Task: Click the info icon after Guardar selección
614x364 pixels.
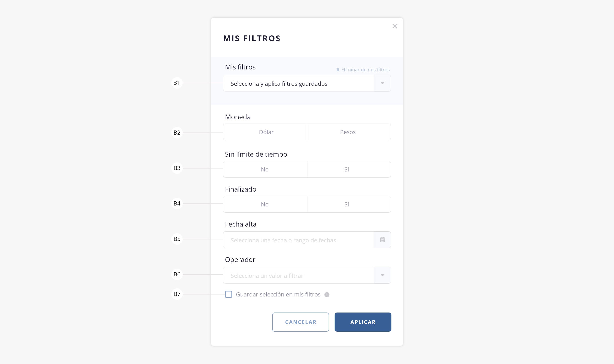Action: click(327, 295)
